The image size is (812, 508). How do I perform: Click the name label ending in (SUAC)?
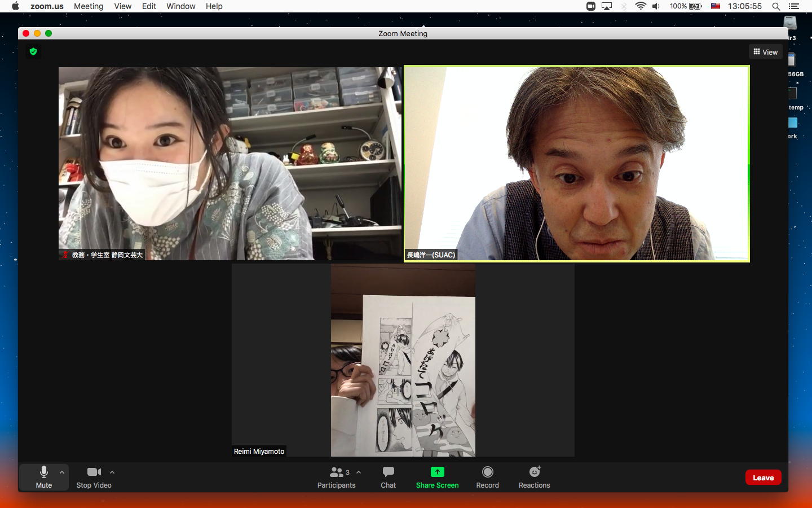pos(431,255)
